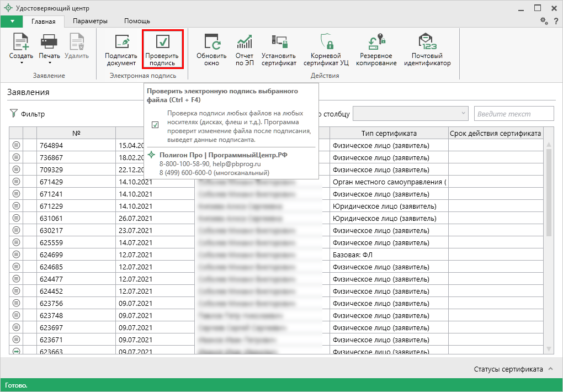Open the column search combo box
This screenshot has height=392, width=563.
click(411, 114)
